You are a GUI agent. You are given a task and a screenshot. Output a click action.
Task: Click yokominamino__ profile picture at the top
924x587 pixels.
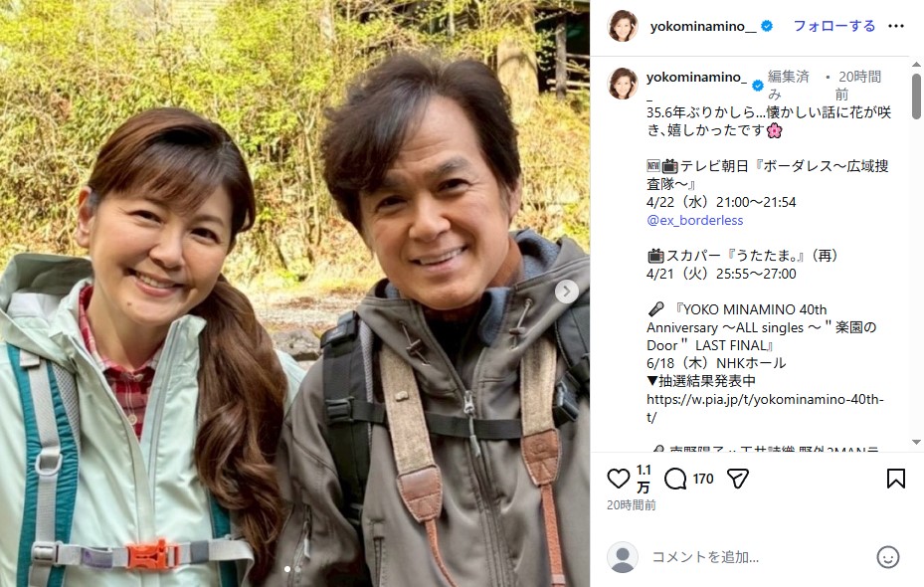625,25
